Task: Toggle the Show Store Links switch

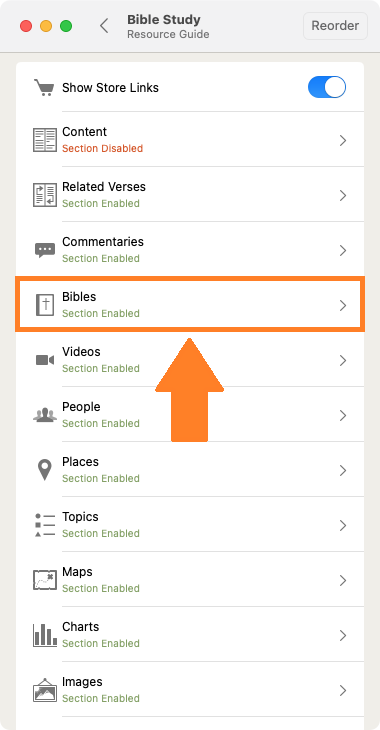Action: (x=327, y=88)
